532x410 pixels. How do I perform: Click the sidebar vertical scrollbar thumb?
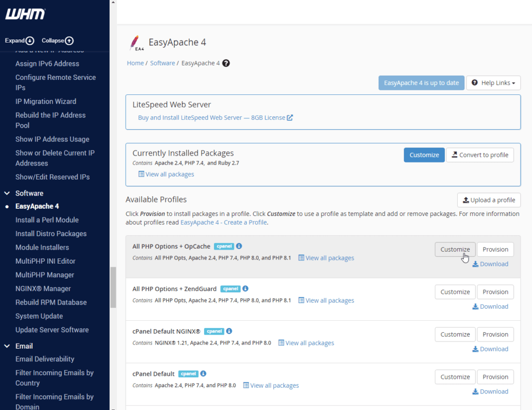113,288
